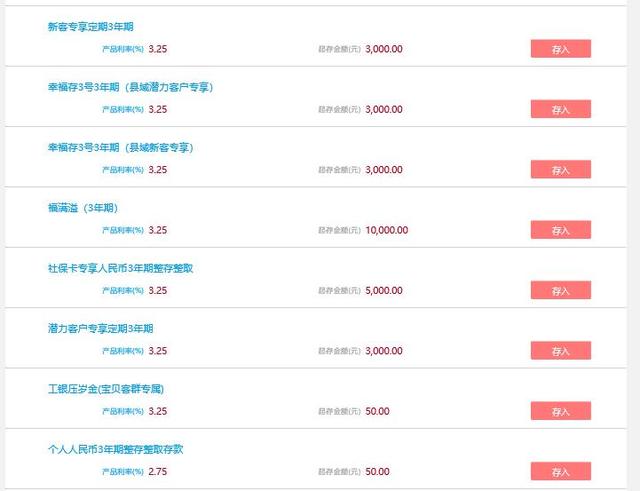The height and width of the screenshot is (491, 640).
Task: Click 存入 button for 新客专享定期3年期
Action: pyautogui.click(x=560, y=48)
